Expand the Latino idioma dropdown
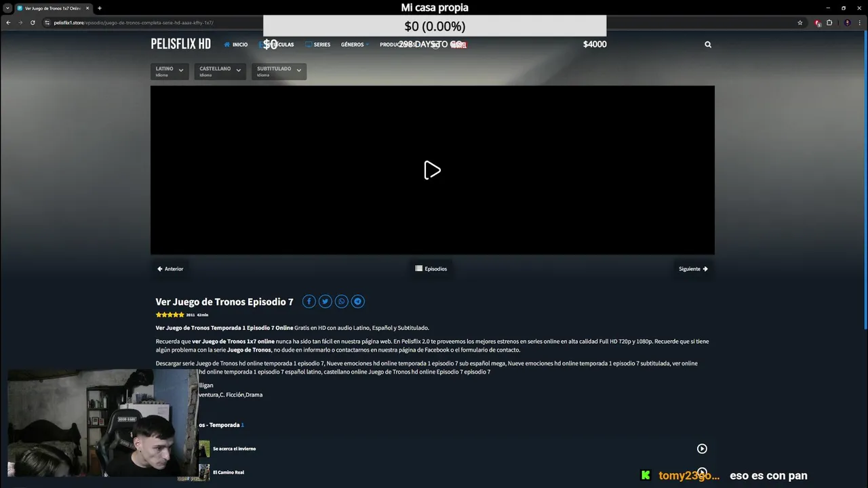This screenshot has width=868, height=488. [170, 71]
